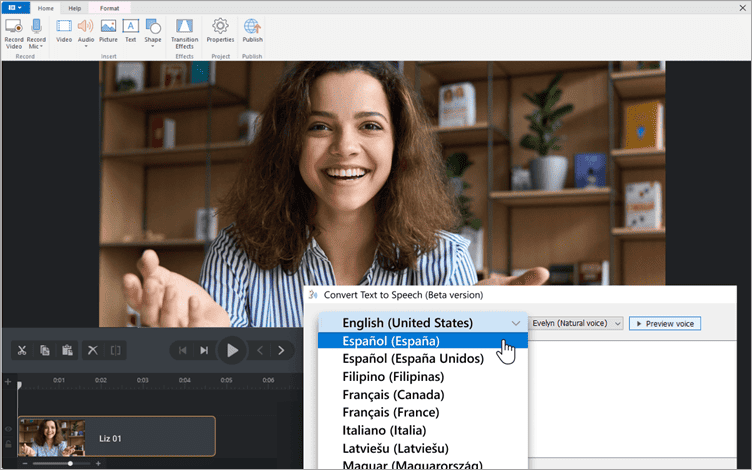Click the "Liz 01" clip label
The image size is (752, 470).
110,438
